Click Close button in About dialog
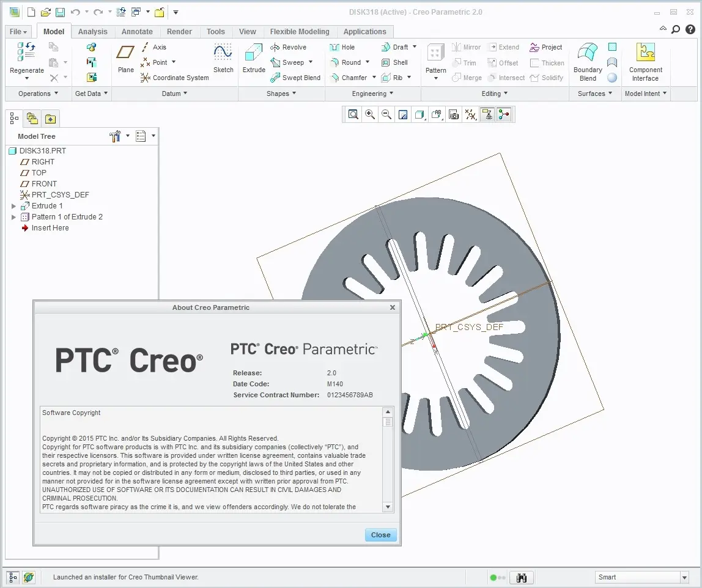 pyautogui.click(x=380, y=535)
